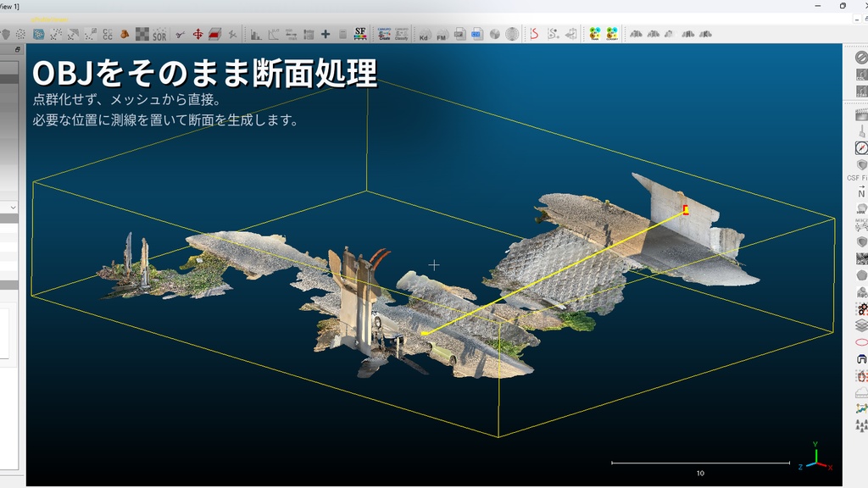868x488 pixels.
Task: Click the CSF Filter shield icon
Action: pyautogui.click(x=861, y=165)
